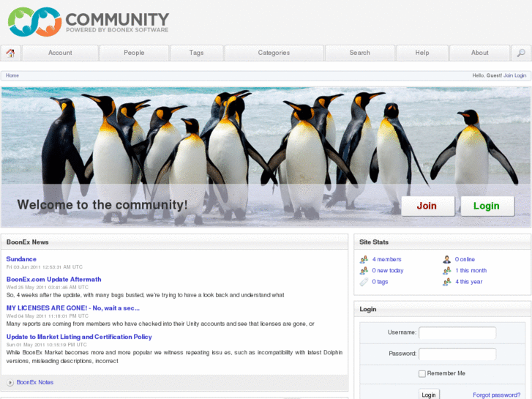Click the Home icon in the navigation bar
Image resolution: width=532 pixels, height=399 pixels.
click(x=10, y=53)
